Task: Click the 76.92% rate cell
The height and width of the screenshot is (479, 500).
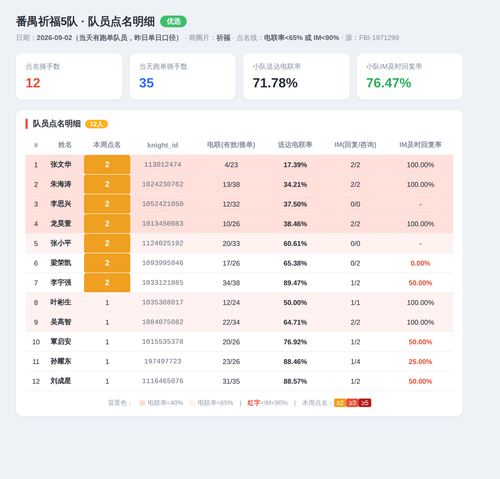Action: coord(295,342)
